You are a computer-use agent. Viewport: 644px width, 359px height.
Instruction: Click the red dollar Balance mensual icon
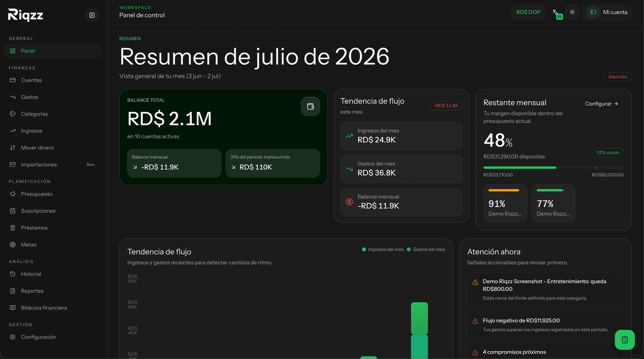[349, 202]
